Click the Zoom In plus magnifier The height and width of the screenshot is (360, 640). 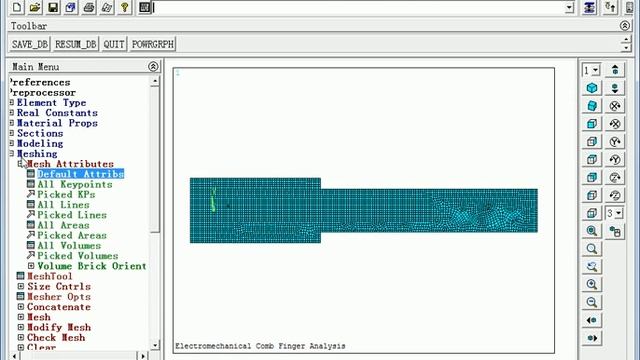(x=592, y=284)
